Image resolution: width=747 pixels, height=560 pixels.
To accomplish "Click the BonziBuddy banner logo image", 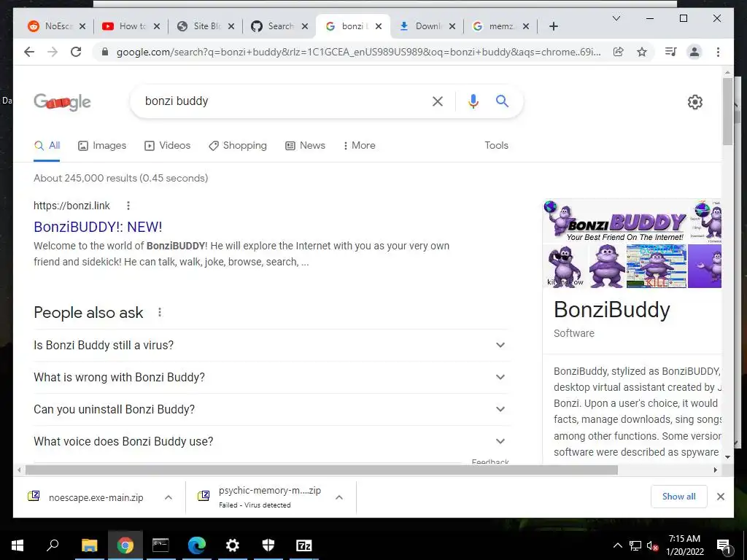I will coord(618,222).
